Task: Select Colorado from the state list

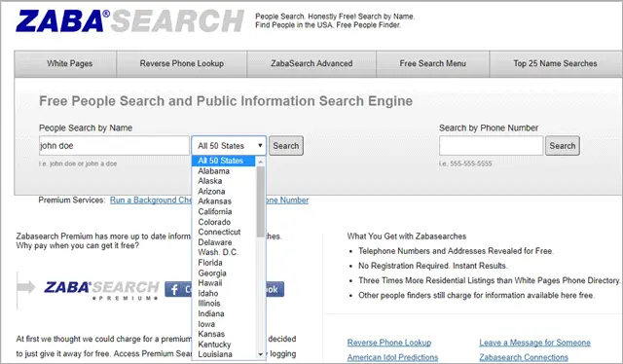Action: [x=224, y=222]
